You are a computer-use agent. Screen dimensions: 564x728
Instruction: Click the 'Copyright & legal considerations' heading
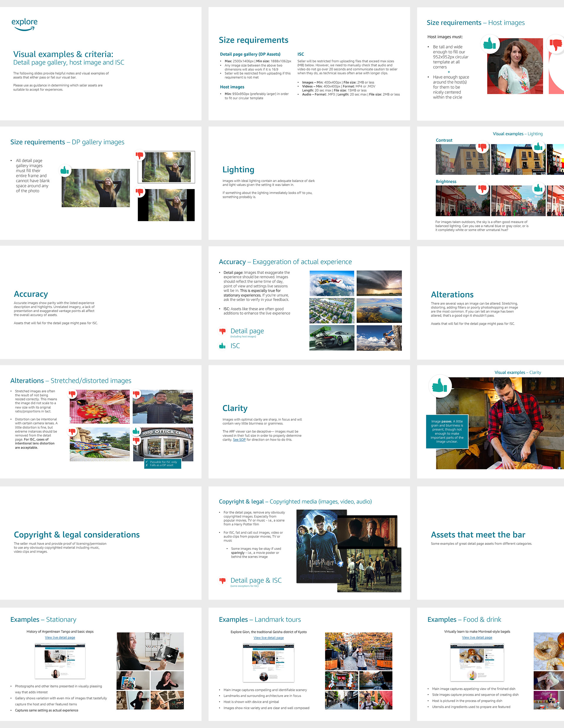click(x=77, y=535)
